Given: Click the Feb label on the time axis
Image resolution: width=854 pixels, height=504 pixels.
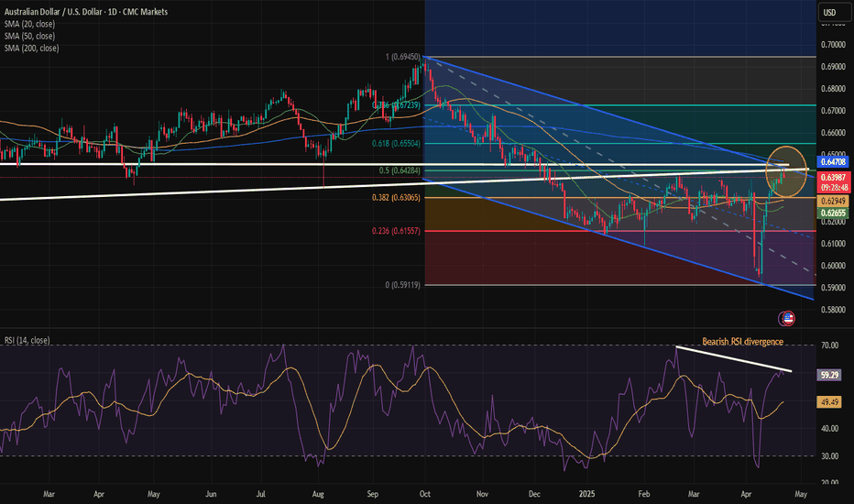Looking at the screenshot, I should (644, 494).
